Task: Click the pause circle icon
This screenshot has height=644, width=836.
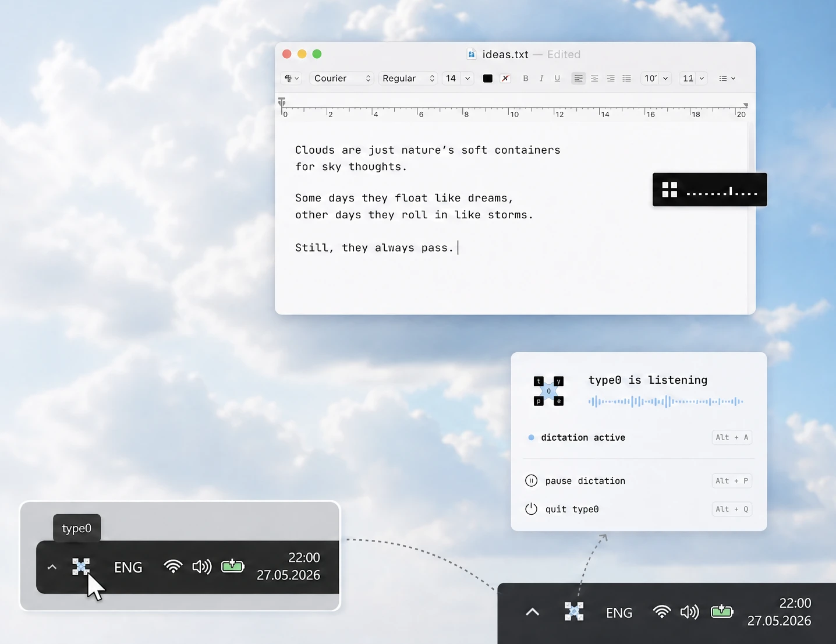Action: (531, 480)
